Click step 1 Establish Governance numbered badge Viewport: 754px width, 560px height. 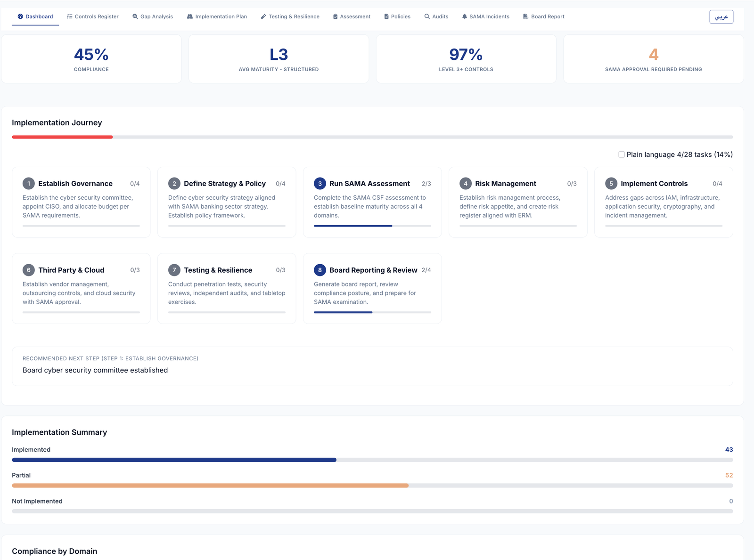(x=28, y=184)
